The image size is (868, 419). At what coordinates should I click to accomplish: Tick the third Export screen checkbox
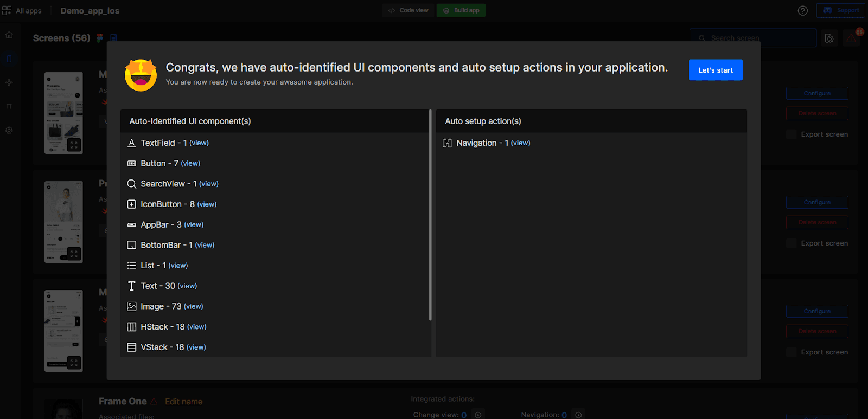tap(792, 352)
